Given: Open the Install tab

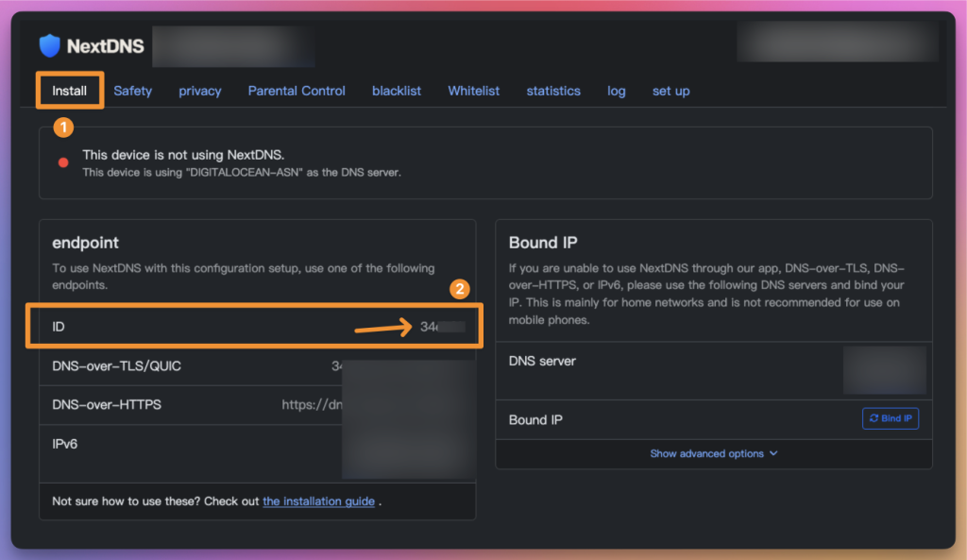Looking at the screenshot, I should tap(69, 91).
